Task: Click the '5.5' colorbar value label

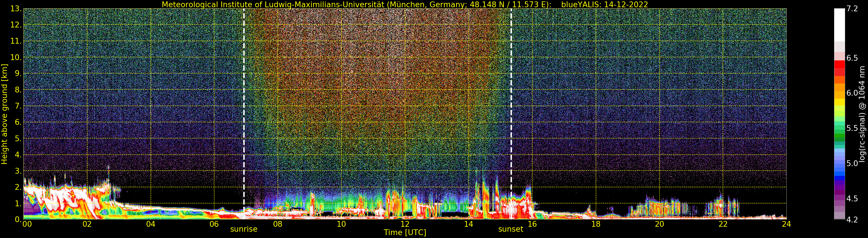Action: (852, 128)
